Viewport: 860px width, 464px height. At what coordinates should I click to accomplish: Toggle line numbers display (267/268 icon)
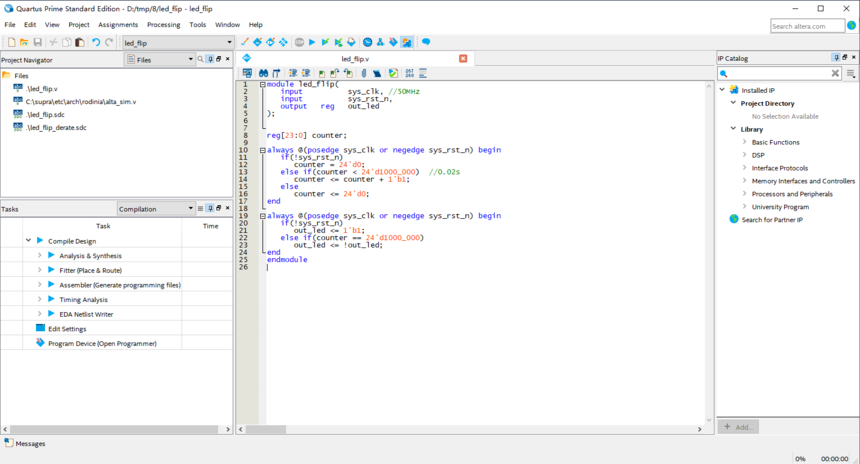point(410,73)
